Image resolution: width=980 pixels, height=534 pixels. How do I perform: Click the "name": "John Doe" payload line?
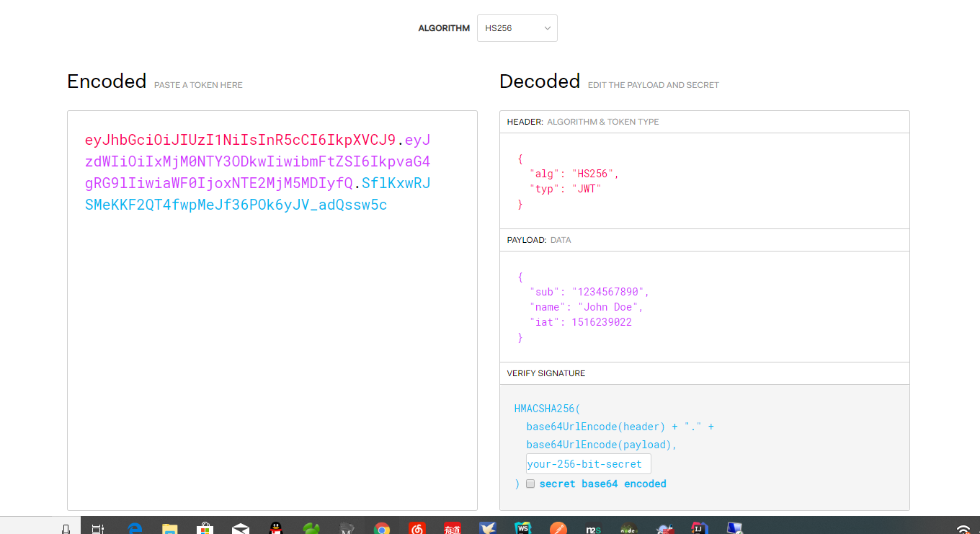(x=587, y=307)
